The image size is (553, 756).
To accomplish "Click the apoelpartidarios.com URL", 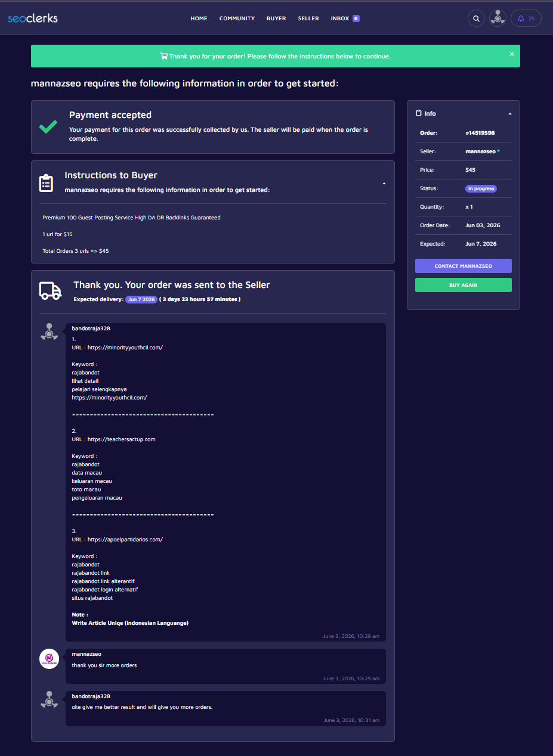I will (x=125, y=540).
